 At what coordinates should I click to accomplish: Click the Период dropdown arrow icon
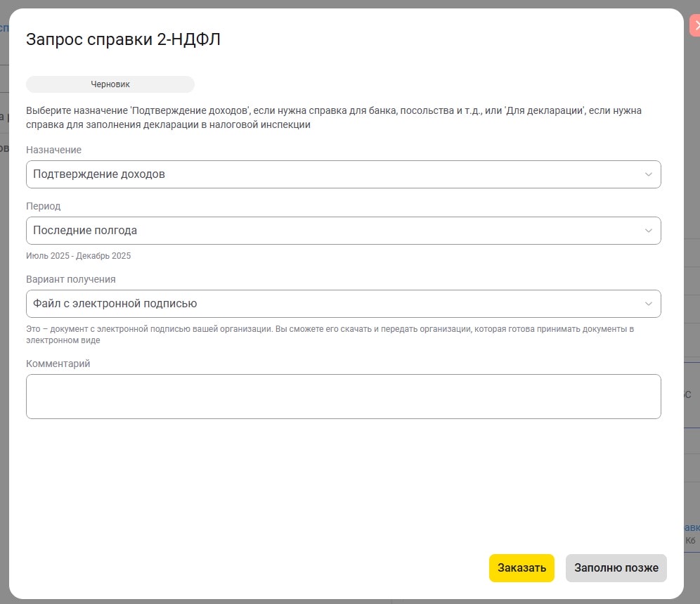(x=648, y=231)
